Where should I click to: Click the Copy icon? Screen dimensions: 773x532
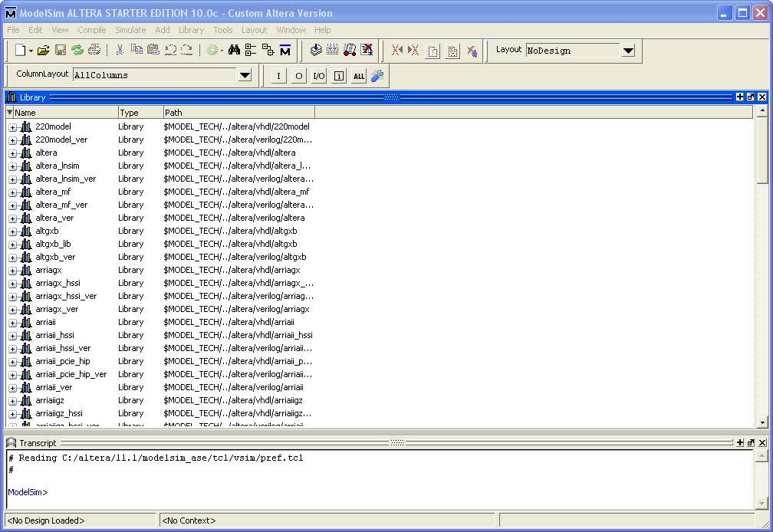click(x=137, y=49)
